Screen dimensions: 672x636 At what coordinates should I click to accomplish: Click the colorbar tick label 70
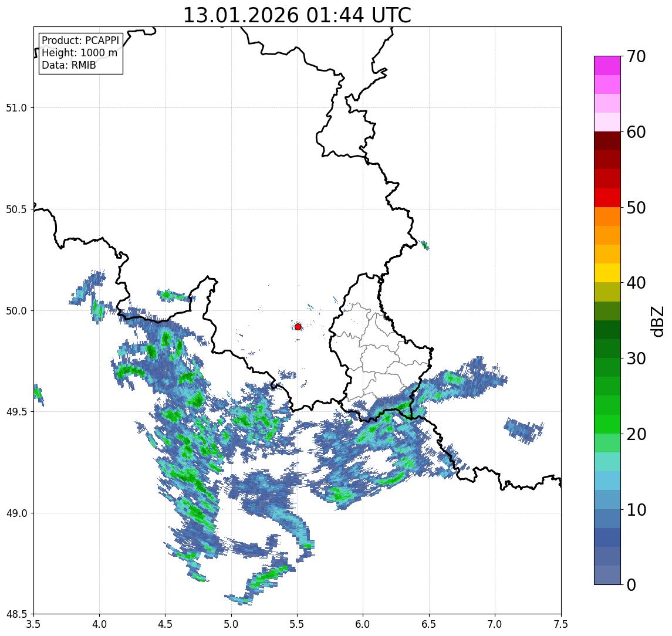coord(636,56)
